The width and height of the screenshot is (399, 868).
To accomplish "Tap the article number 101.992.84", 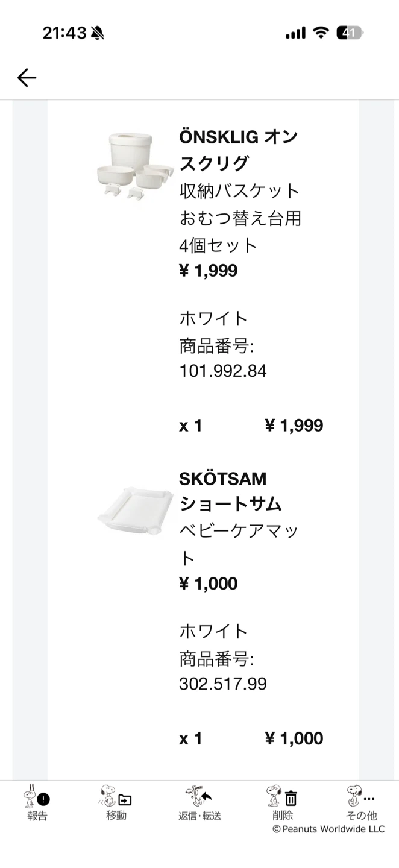I will [223, 371].
